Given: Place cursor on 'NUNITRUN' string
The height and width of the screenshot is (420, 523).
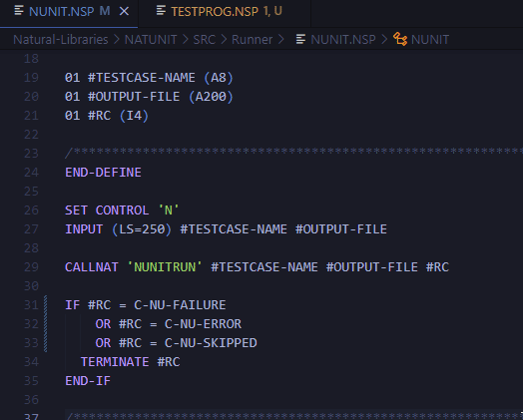Looking at the screenshot, I should pos(165,267).
